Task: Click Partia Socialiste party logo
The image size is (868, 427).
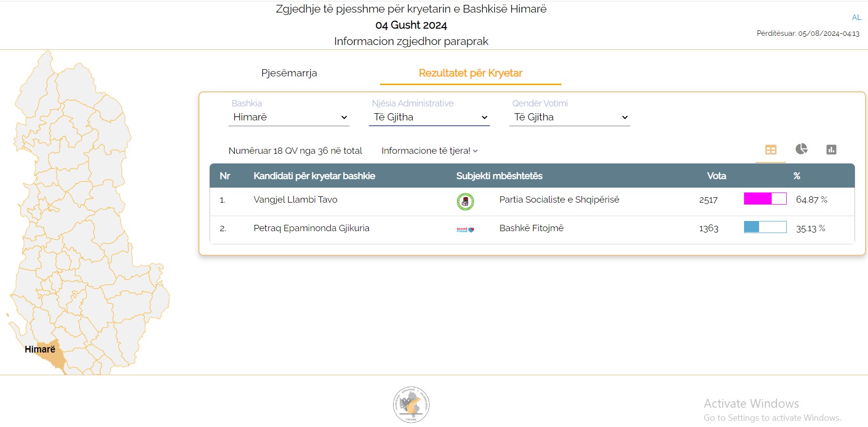Action: point(465,201)
